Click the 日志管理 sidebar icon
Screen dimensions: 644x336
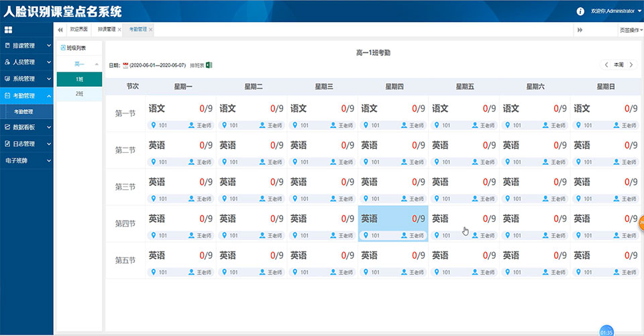7,144
